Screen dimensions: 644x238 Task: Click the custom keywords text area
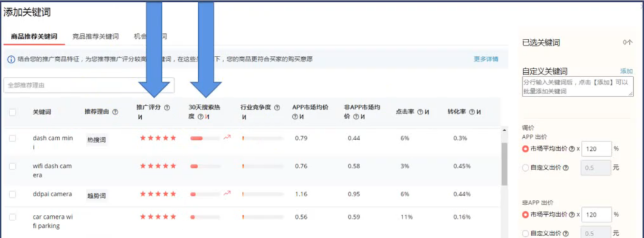(x=577, y=86)
